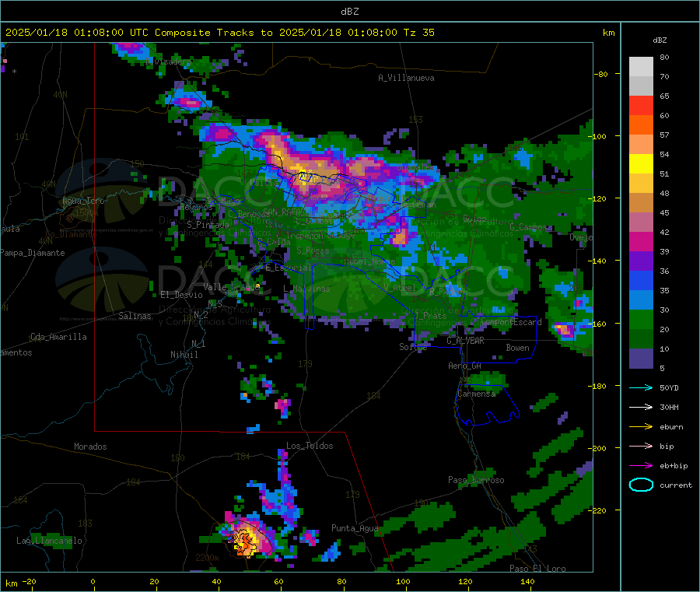Screen dimensions: 700x592
Task: Click the 'E_Escorial' map label
Action: (x=288, y=268)
